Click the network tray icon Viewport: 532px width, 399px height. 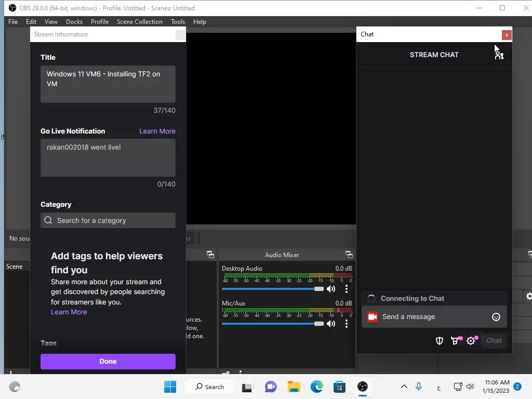pos(458,387)
